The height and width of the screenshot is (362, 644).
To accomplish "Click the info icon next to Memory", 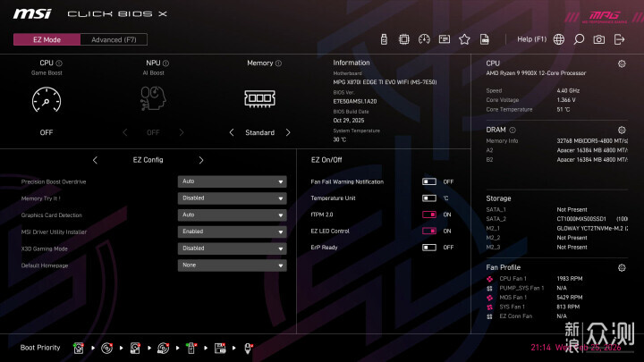I will [x=278, y=63].
